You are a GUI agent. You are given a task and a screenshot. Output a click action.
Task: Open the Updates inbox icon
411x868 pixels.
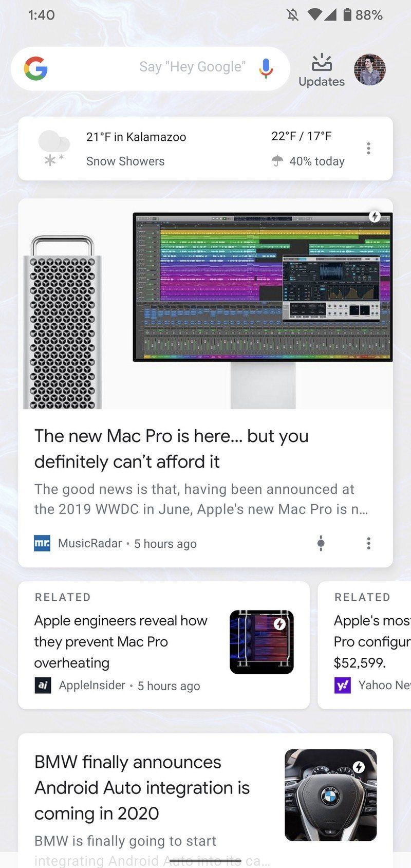pos(322,70)
